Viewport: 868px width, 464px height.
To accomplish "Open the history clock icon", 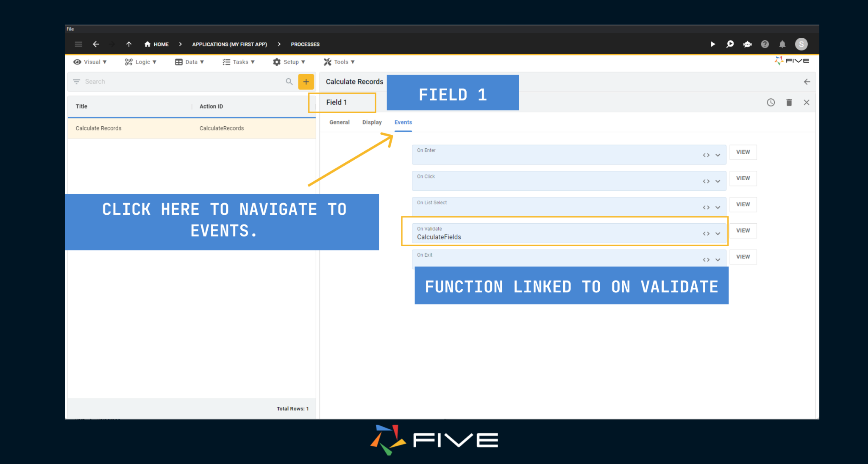I will [x=771, y=102].
